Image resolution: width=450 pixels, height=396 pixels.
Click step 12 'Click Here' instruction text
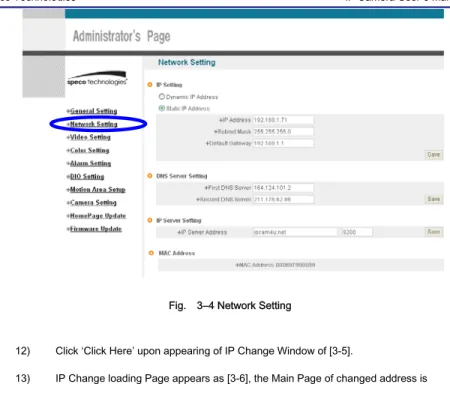tap(204, 351)
